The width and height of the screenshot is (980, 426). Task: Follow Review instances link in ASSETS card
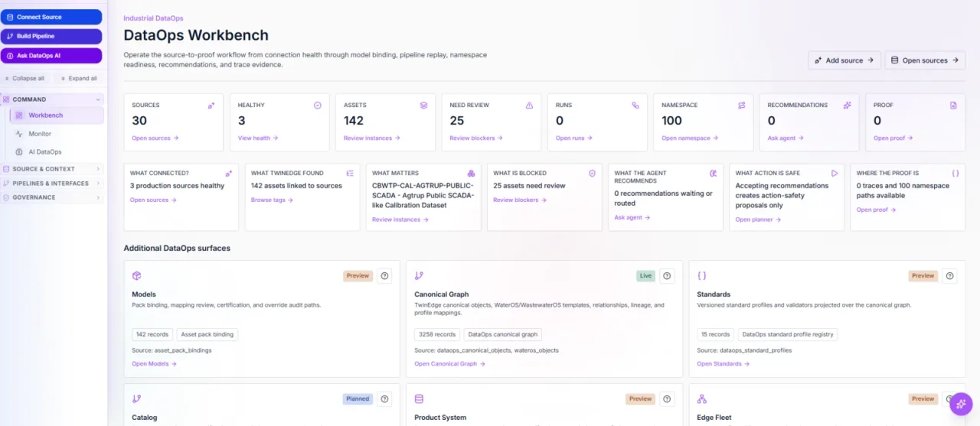[x=371, y=138]
